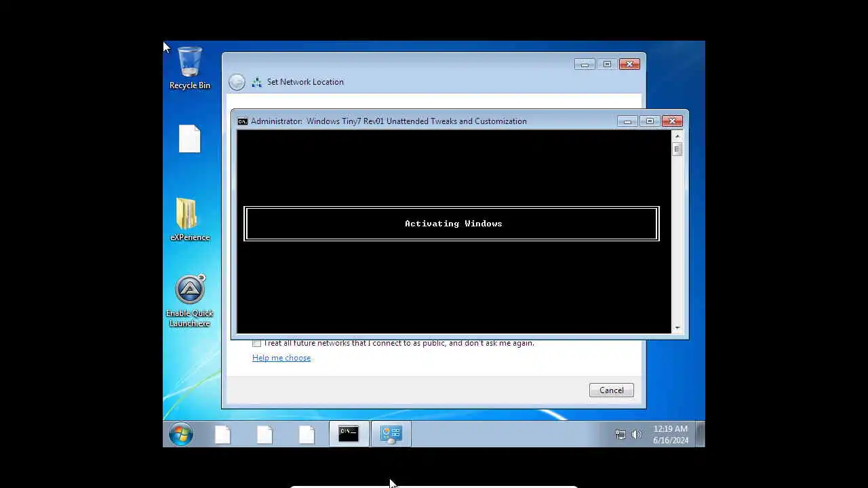
Task: Open the Recycle Bin desktop icon
Action: [x=190, y=68]
